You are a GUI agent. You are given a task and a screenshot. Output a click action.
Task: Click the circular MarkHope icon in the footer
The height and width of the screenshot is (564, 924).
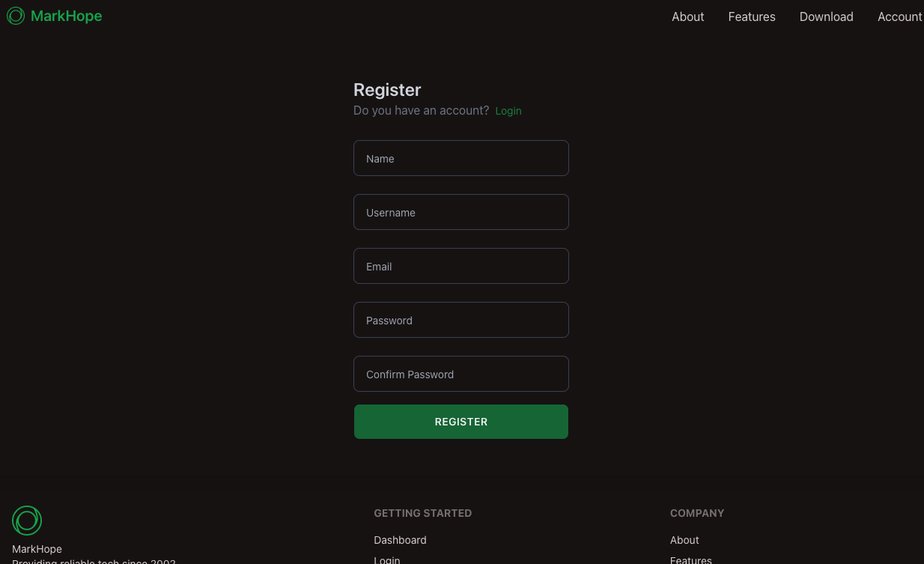[27, 520]
